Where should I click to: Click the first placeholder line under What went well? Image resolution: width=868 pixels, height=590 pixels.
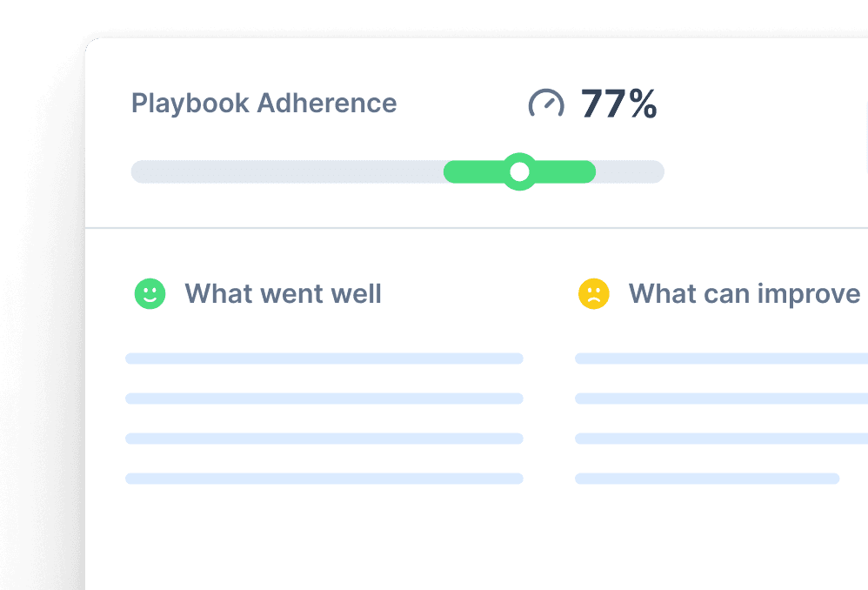click(x=324, y=358)
